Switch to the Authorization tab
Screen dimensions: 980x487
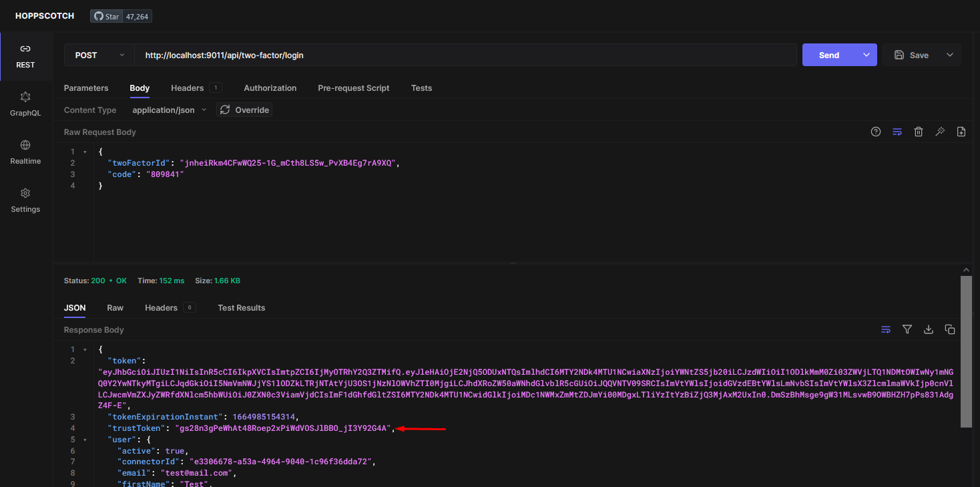pyautogui.click(x=270, y=88)
